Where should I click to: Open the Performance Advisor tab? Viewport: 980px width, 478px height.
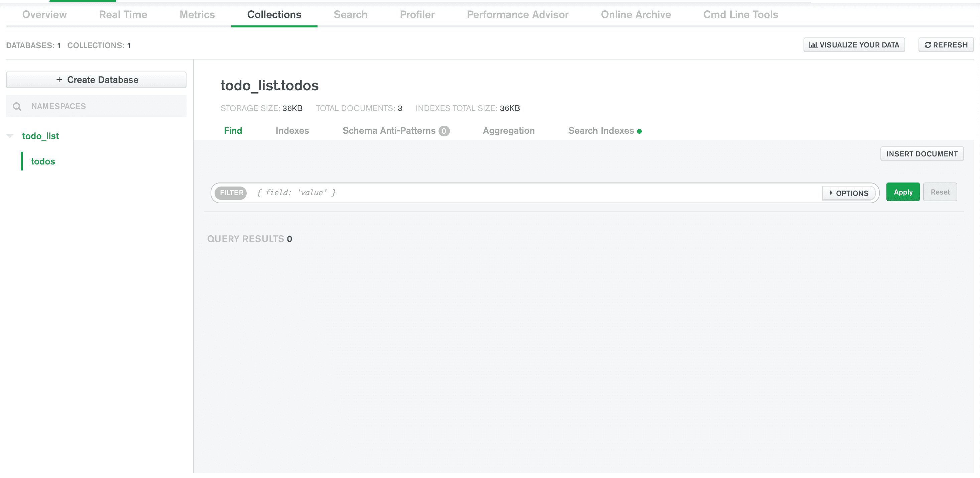click(x=517, y=14)
